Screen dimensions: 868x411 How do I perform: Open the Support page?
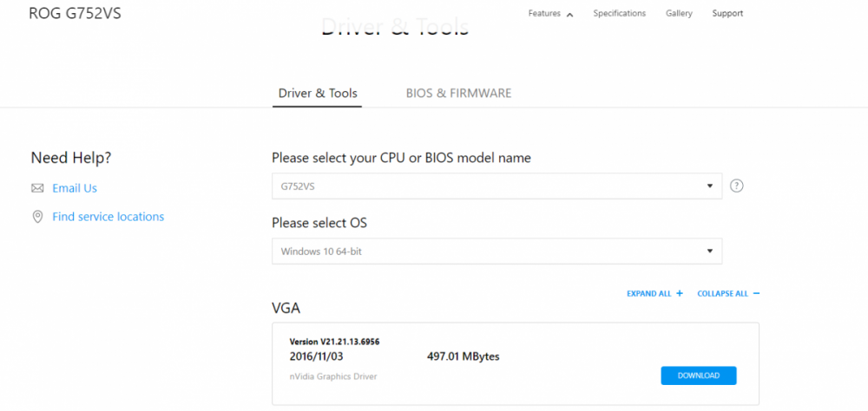(x=727, y=13)
